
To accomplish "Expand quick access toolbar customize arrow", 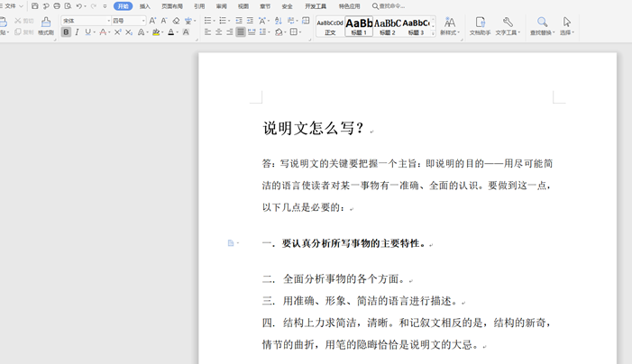I will [105, 6].
